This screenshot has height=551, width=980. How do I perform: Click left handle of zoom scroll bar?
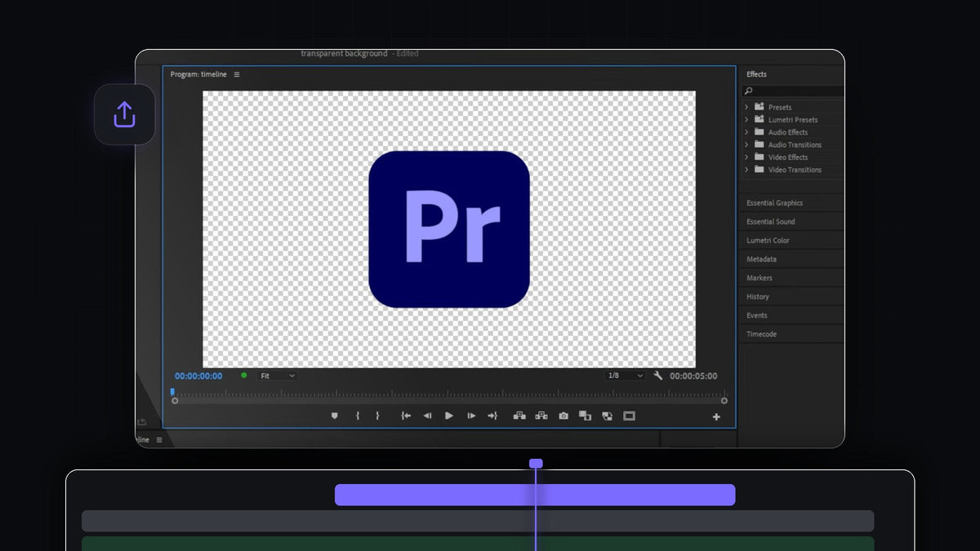[175, 401]
